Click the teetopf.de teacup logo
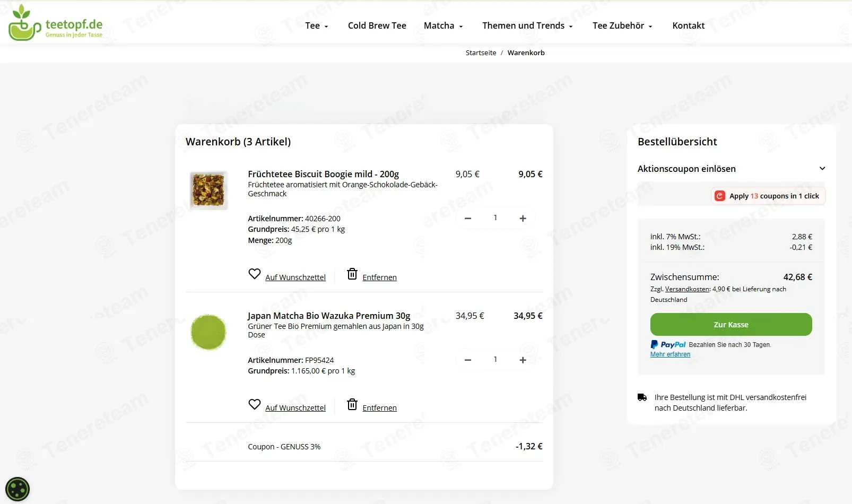 tap(56, 23)
